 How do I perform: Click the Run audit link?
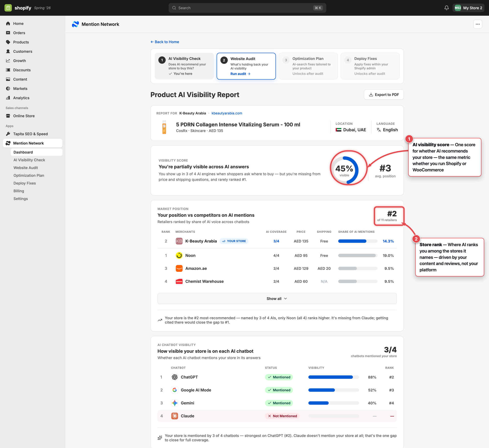[x=240, y=74]
